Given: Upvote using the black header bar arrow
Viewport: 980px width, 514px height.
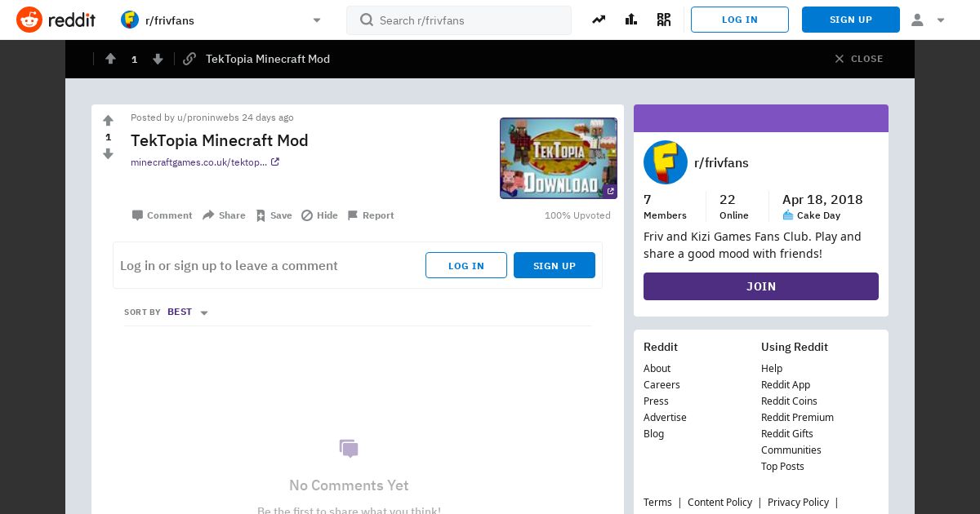Looking at the screenshot, I should [x=110, y=59].
